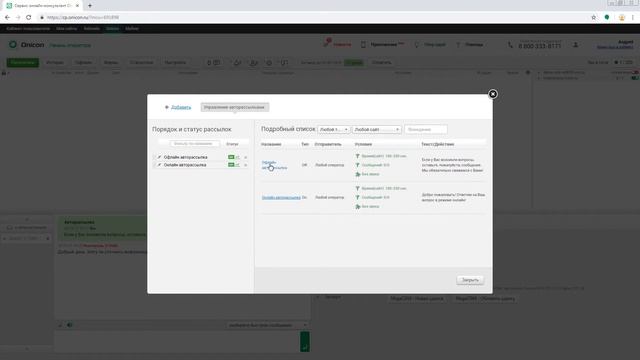Open the browser profile avatar
The width and height of the screenshot is (640, 360).
point(622,18)
